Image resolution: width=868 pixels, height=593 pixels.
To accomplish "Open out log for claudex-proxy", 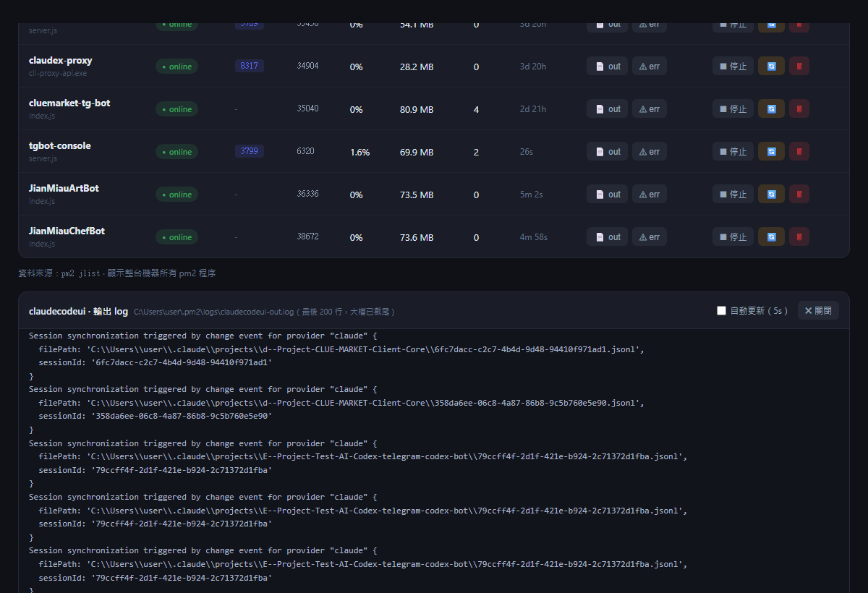I will [x=607, y=67].
